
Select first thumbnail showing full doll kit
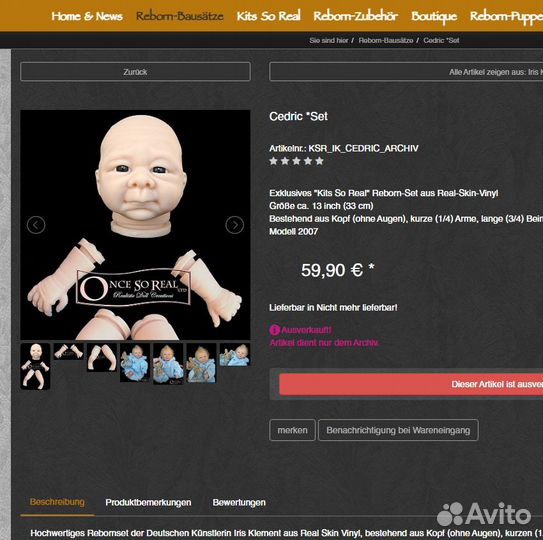(35, 366)
